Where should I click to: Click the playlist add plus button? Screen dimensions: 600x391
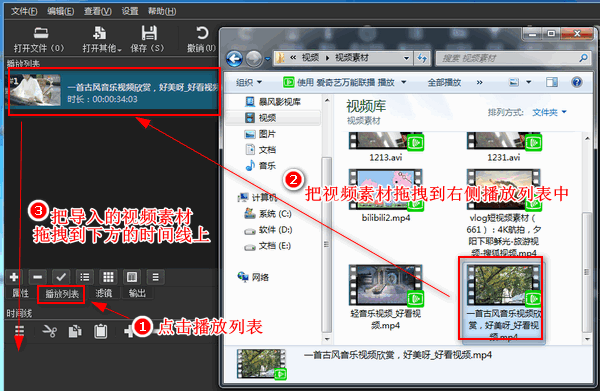(x=14, y=277)
